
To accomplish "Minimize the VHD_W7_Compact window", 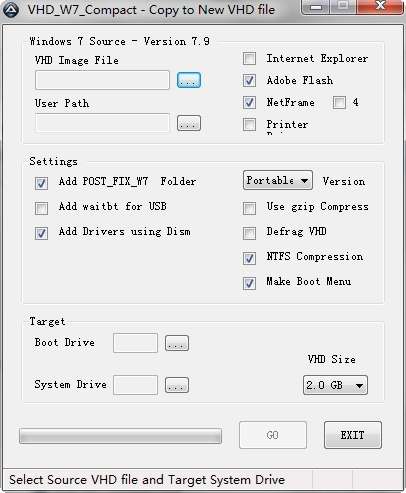I will 316,7.
